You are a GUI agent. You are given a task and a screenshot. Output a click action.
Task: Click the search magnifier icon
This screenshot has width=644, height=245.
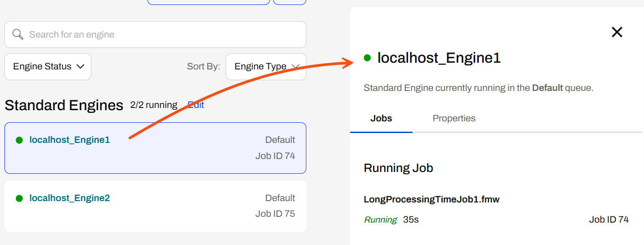(18, 34)
